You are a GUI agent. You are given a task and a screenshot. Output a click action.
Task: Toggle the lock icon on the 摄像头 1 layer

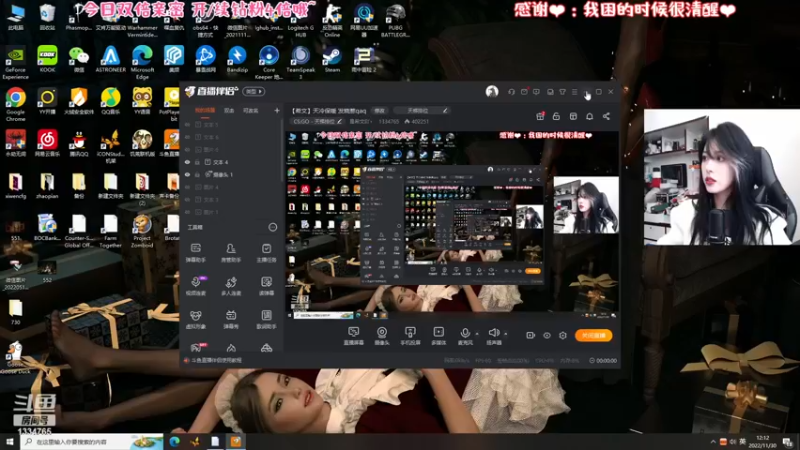pos(197,174)
